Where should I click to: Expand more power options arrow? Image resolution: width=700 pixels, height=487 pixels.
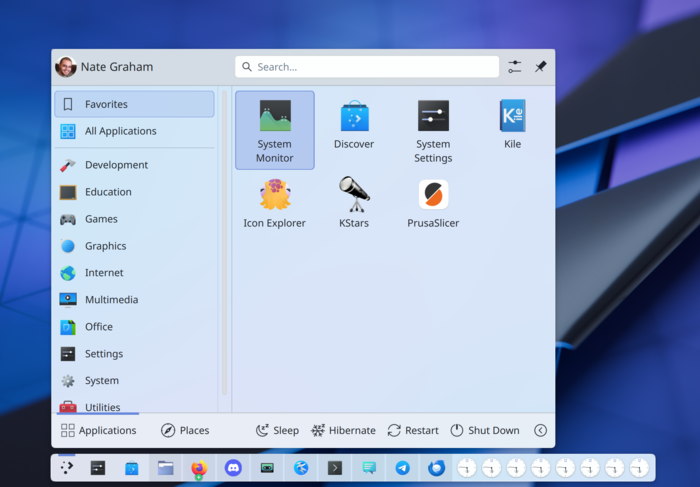point(540,430)
